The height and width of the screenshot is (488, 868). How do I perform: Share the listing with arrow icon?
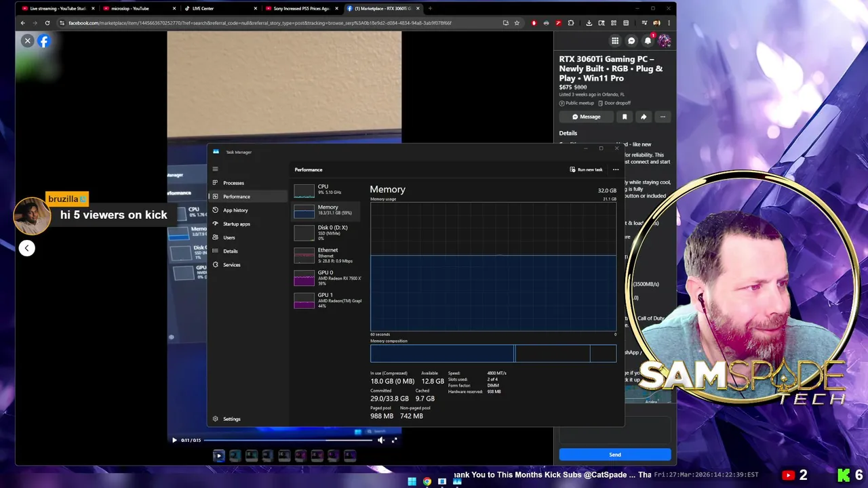coord(644,117)
